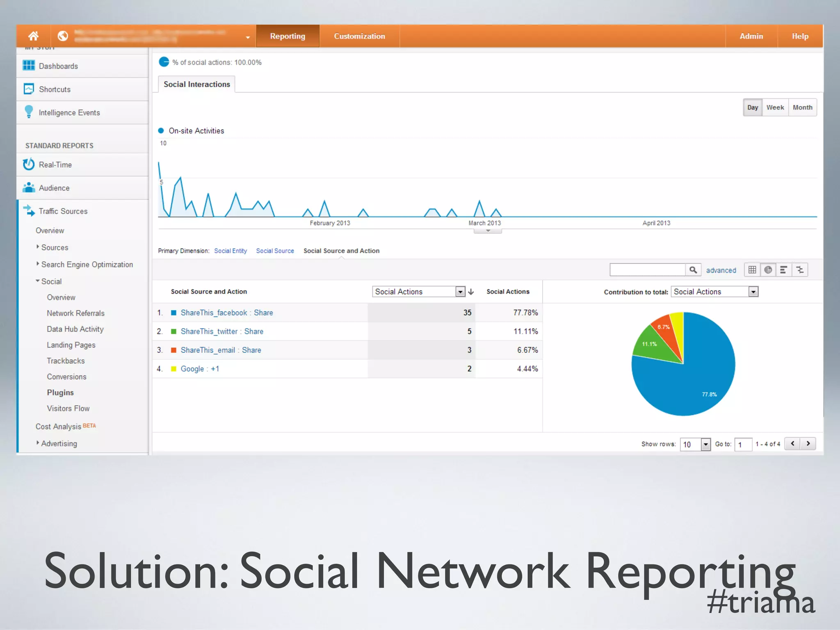
Task: Open the Social Actions metric dropdown
Action: 419,292
